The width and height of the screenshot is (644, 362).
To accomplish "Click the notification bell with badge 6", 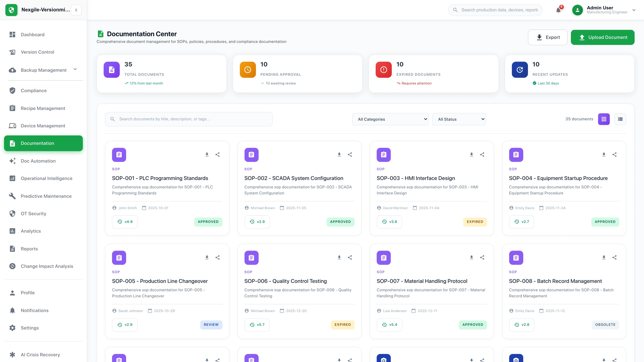I will [x=558, y=10].
